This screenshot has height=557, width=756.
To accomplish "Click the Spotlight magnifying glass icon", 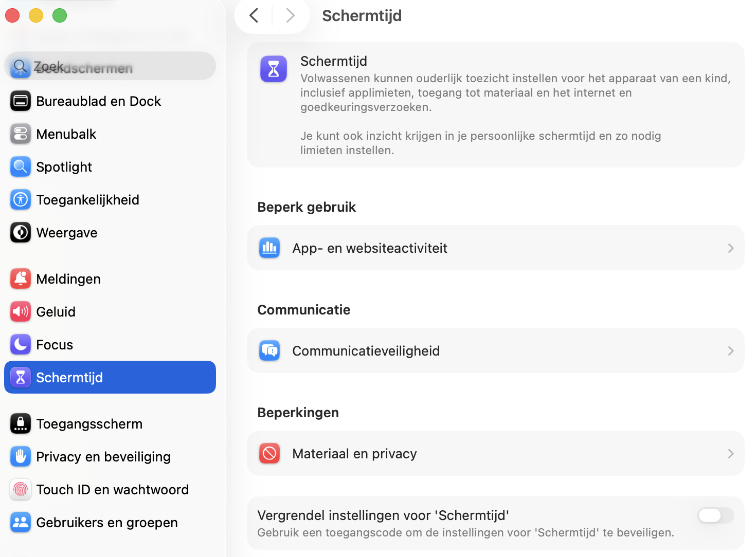I will click(20, 166).
